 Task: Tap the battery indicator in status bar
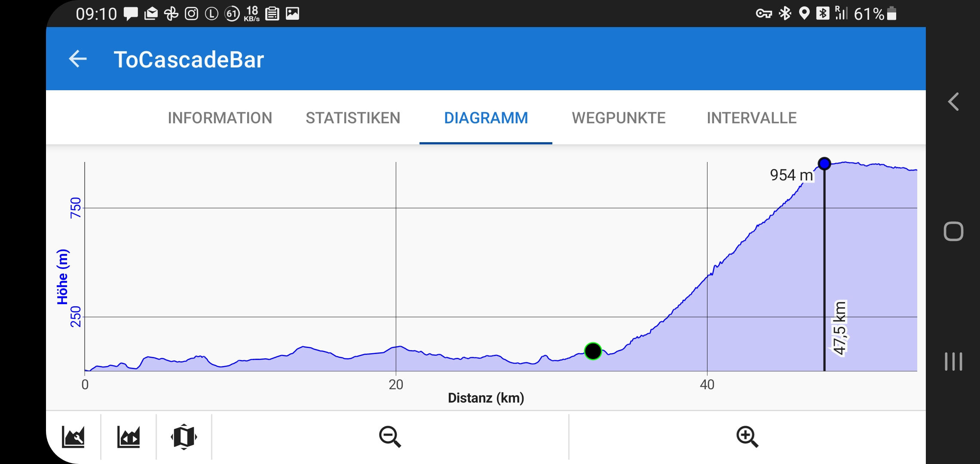point(892,14)
